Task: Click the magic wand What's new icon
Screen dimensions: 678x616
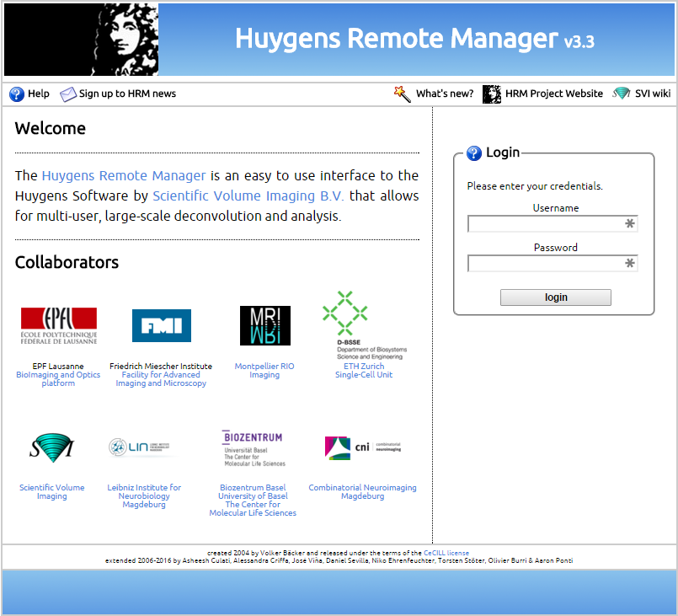Action: point(402,94)
